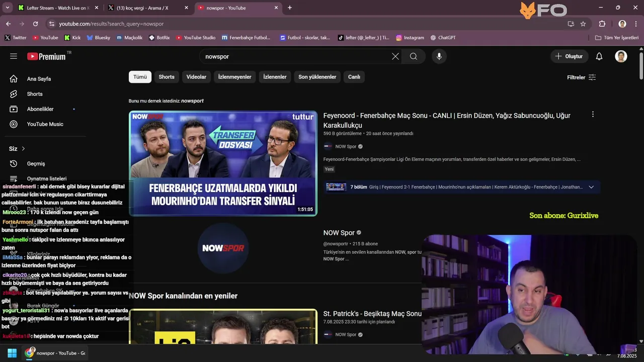Click the browser address bar URL
The height and width of the screenshot is (362, 644).
111,24
